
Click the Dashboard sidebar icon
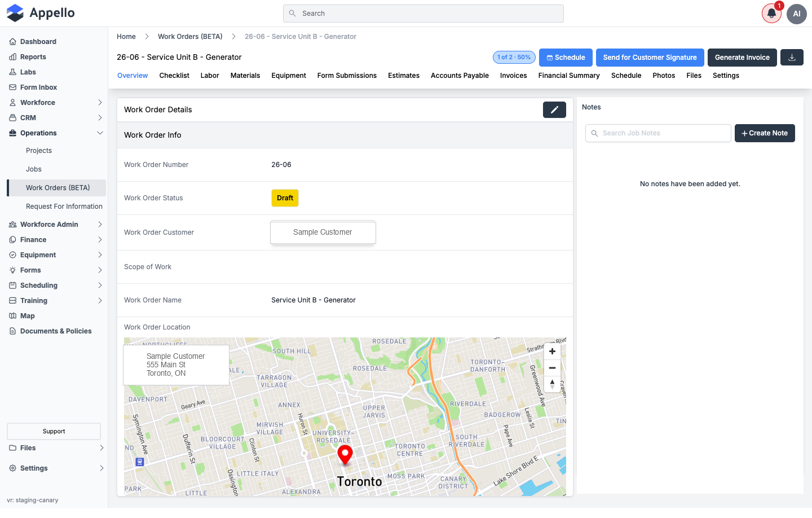click(x=12, y=42)
